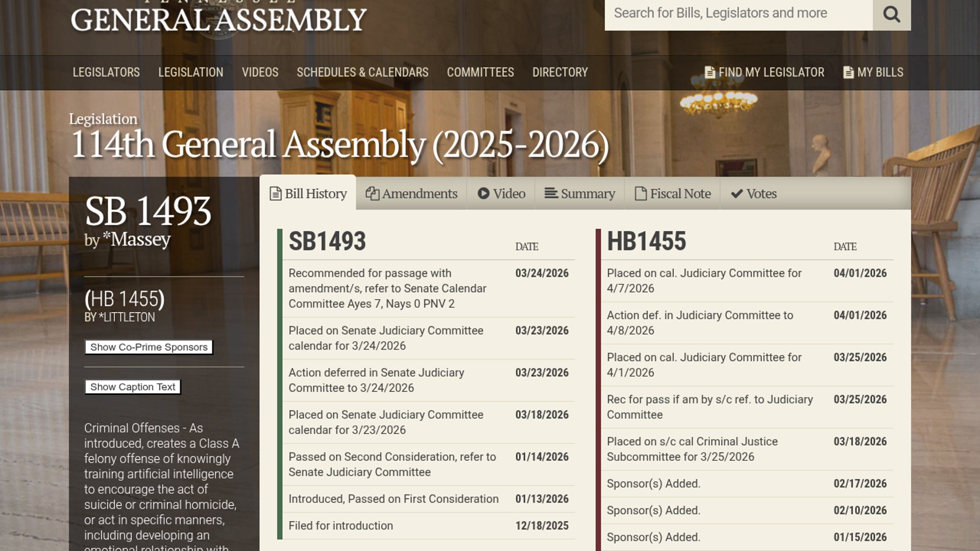
Task: Click the Fiscal Note file icon
Action: pos(641,194)
